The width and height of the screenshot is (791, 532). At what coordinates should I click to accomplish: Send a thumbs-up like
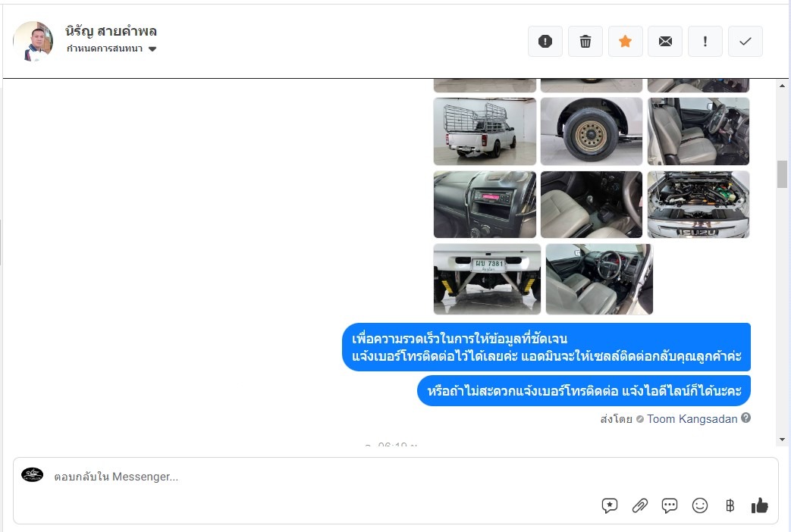coord(759,505)
